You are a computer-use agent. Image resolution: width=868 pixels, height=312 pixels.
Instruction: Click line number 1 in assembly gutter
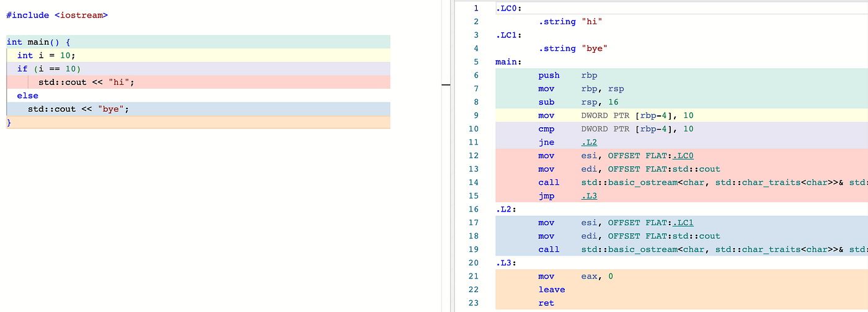pyautogui.click(x=476, y=8)
